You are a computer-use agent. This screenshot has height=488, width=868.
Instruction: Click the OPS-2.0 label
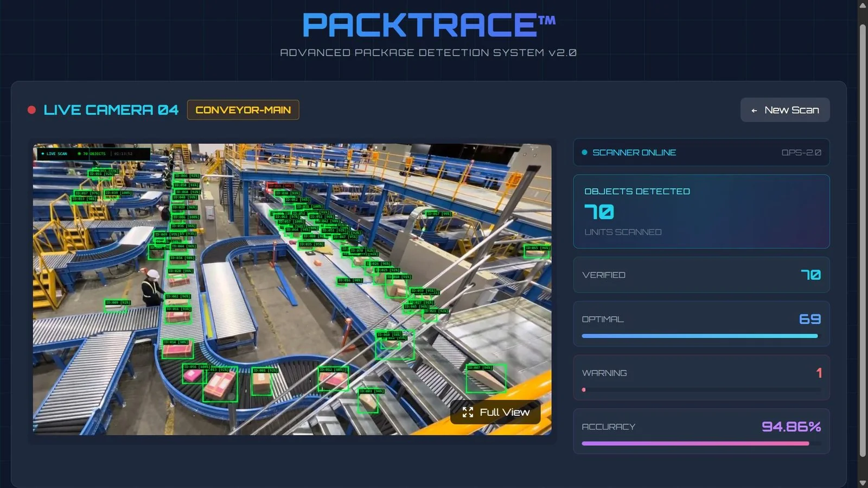[801, 153]
